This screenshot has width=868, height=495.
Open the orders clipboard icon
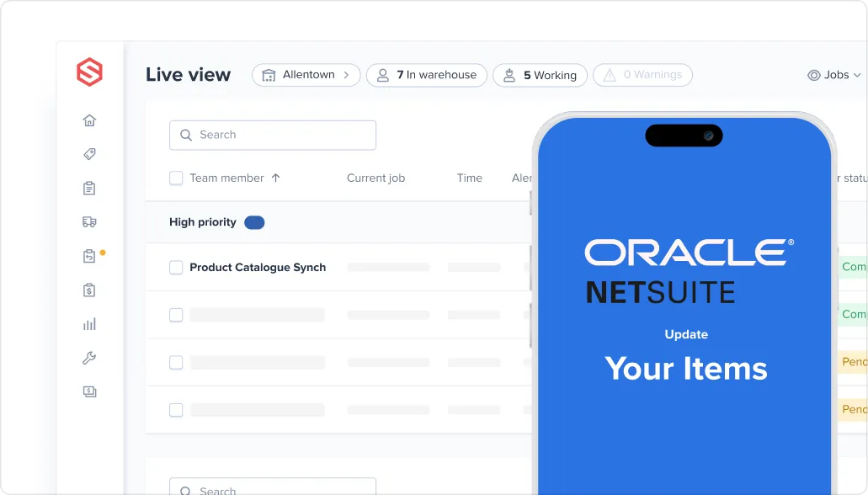pyautogui.click(x=89, y=188)
